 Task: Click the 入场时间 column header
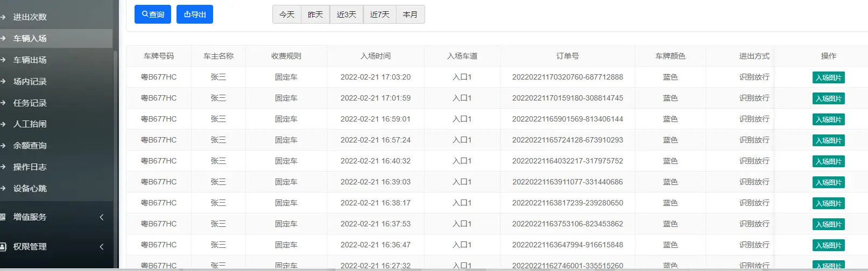pos(376,56)
